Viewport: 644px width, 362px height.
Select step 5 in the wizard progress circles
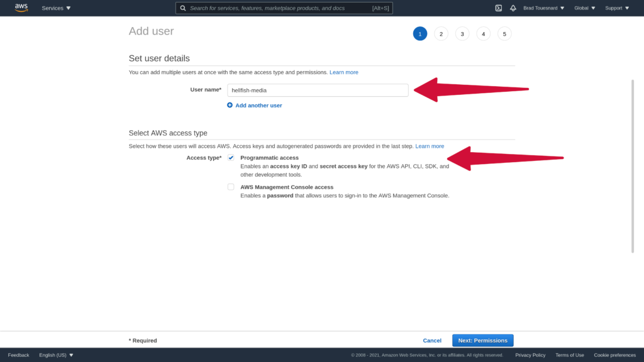click(504, 33)
